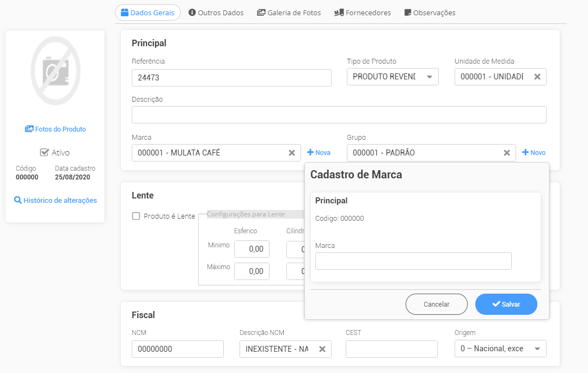The image size is (588, 373).
Task: Open Fotos do Produto link
Action: click(56, 129)
